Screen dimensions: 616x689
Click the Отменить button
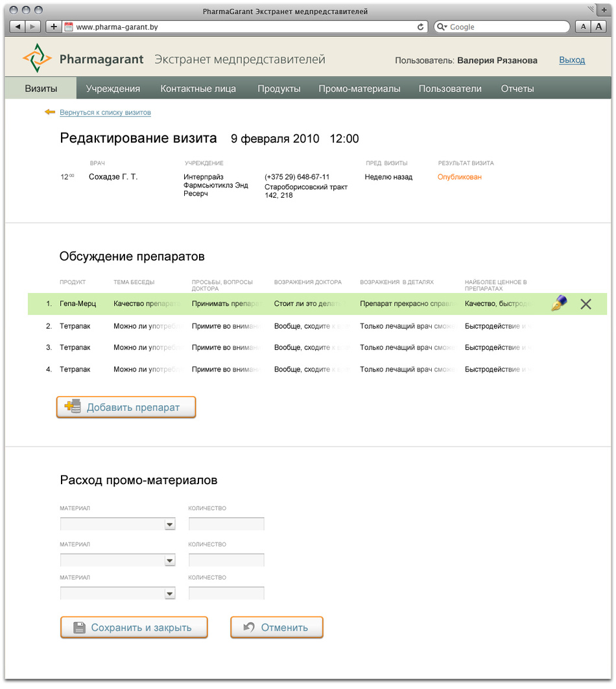276,627
